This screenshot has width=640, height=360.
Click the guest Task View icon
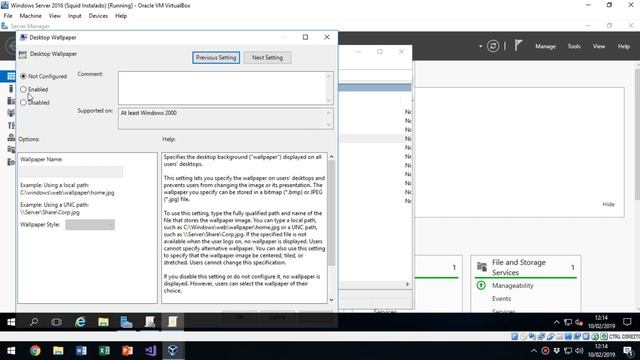coord(56,322)
